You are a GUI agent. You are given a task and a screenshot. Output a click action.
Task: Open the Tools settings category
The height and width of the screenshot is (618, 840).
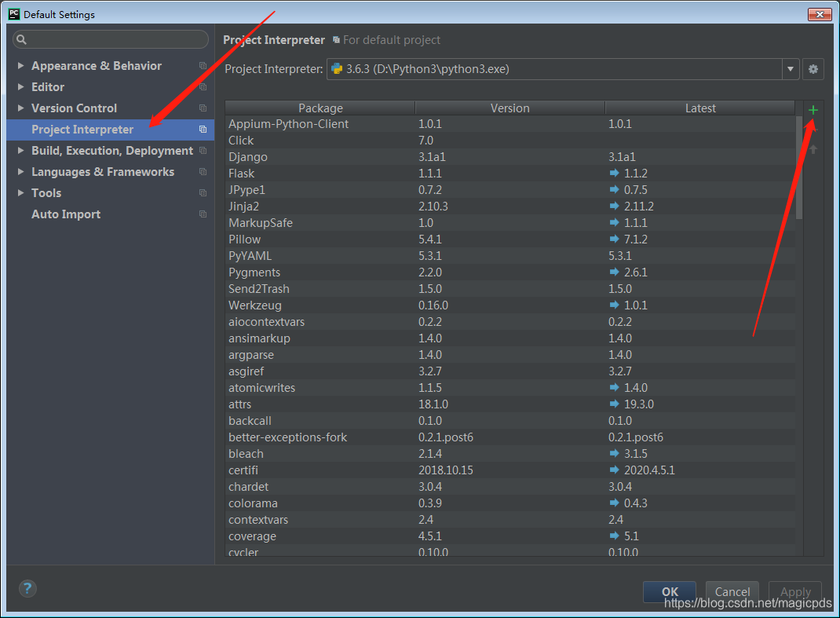tap(46, 193)
